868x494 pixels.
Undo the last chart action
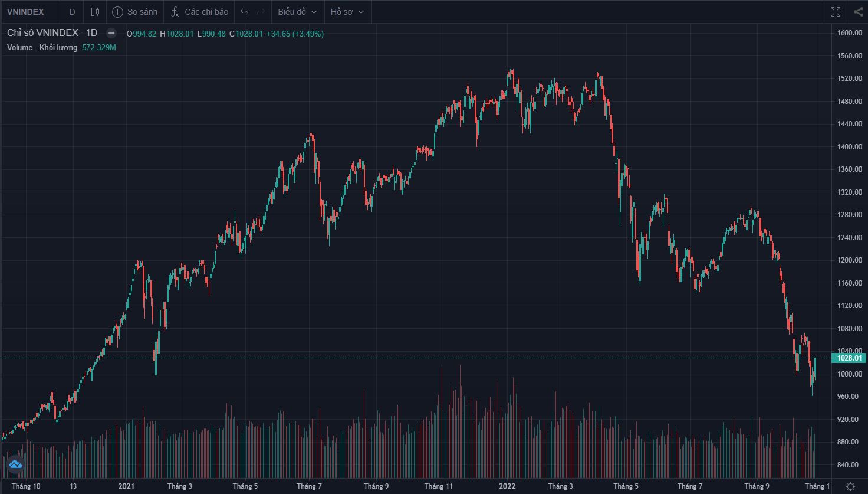(x=245, y=12)
